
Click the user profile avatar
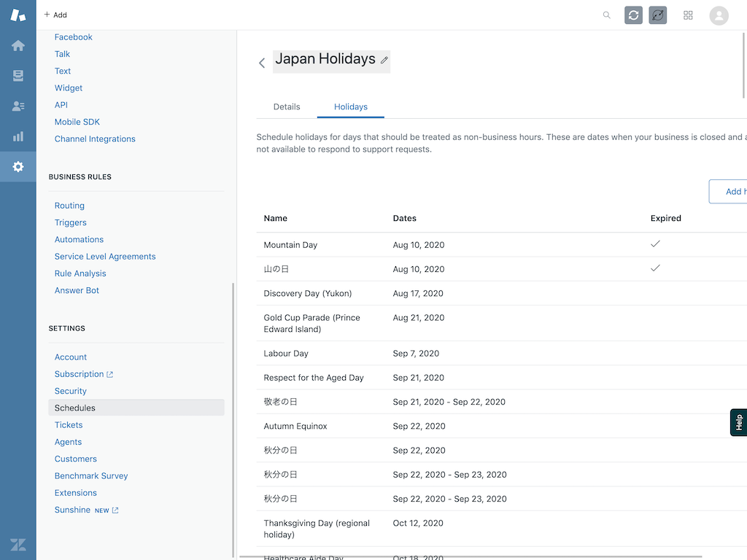coord(719,15)
